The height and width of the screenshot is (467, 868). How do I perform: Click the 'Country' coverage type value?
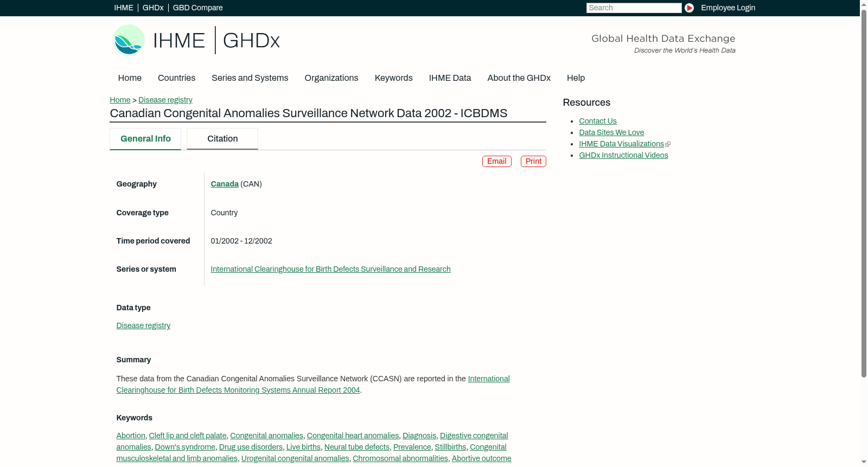[224, 213]
